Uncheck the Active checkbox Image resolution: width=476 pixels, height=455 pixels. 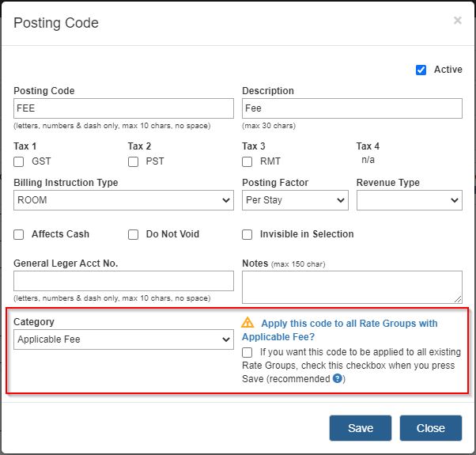[x=421, y=70]
